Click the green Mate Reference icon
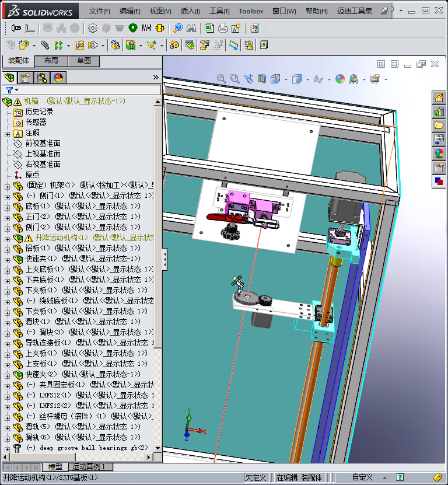448x485 pixels. click(x=132, y=28)
